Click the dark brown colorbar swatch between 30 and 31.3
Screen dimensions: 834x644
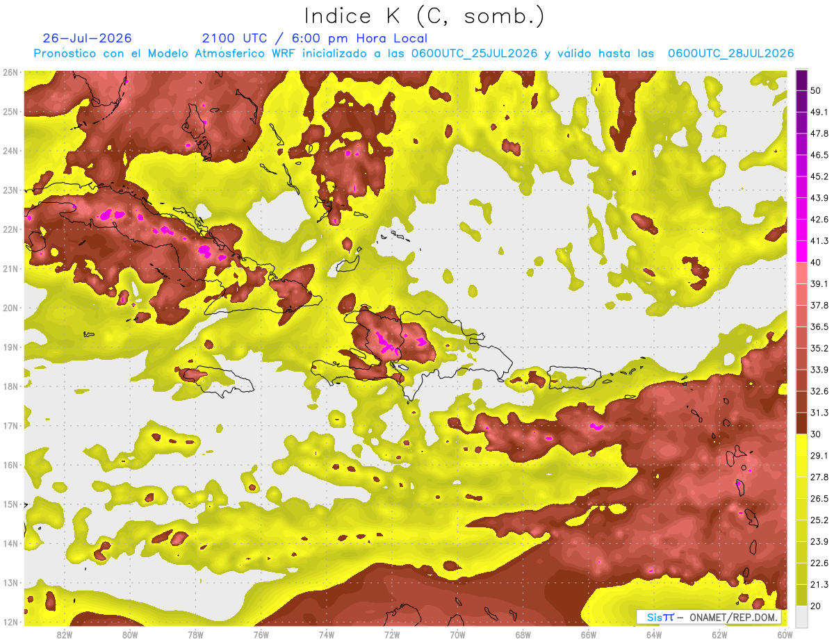click(801, 423)
